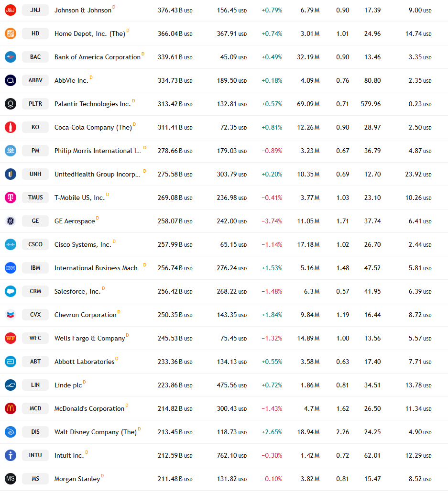This screenshot has width=448, height=495.
Task: Click the GE ticker badge
Action: pos(35,221)
